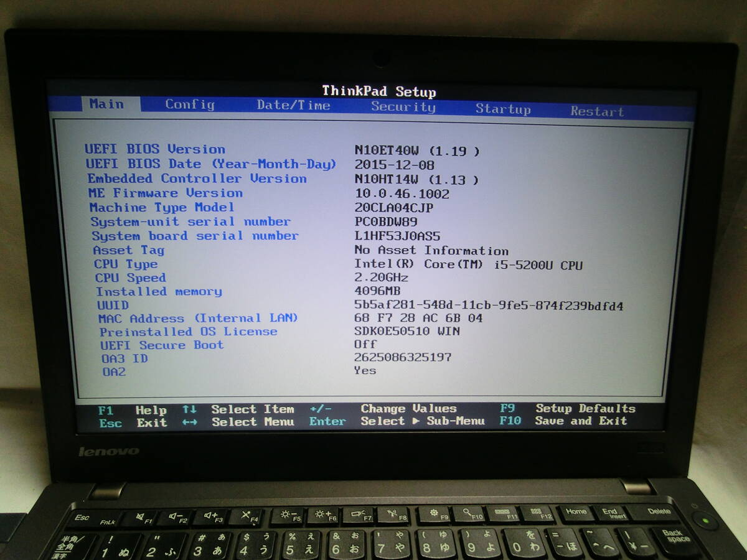This screenshot has width=747, height=560.
Task: Click Embedded Controller Version label
Action: [197, 179]
